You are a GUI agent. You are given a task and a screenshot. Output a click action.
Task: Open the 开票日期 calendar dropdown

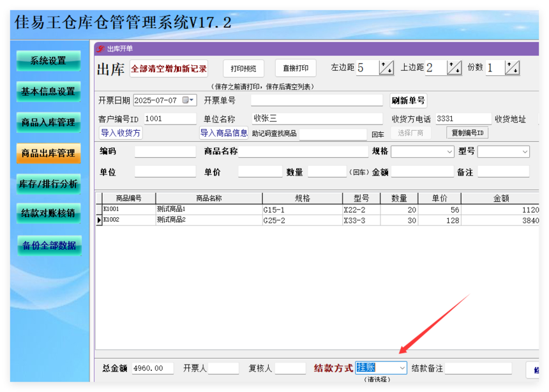(188, 100)
